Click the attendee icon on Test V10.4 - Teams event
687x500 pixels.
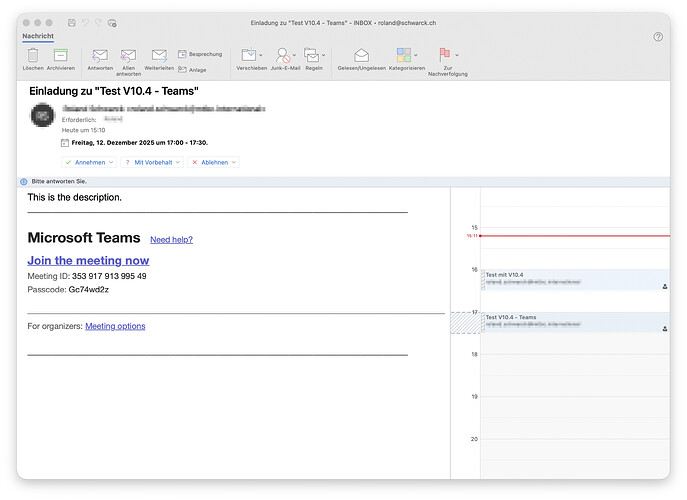tap(665, 329)
